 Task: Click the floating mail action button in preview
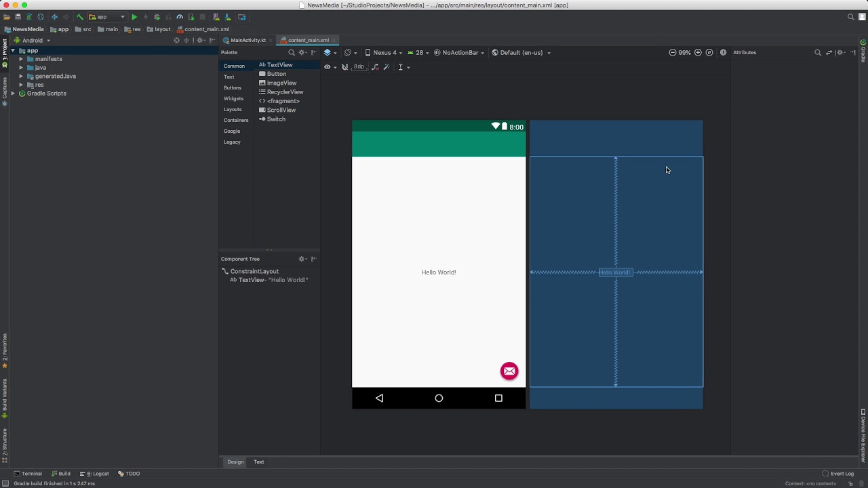509,371
